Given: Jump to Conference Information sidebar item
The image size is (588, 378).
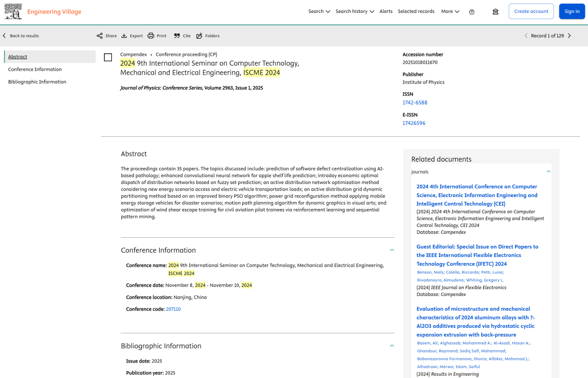Looking at the screenshot, I should click(35, 69).
